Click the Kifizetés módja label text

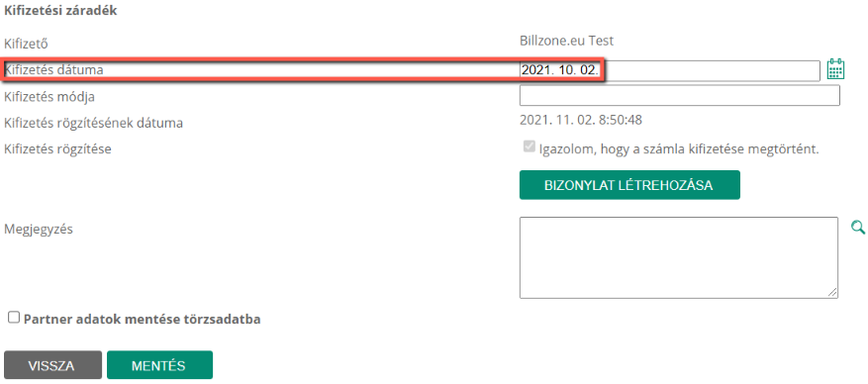click(49, 96)
